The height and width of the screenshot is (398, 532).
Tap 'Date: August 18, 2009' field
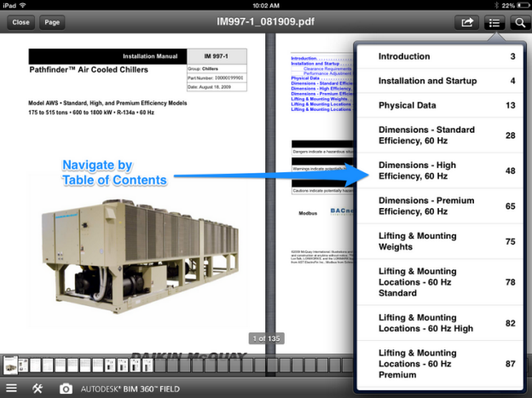coord(217,87)
